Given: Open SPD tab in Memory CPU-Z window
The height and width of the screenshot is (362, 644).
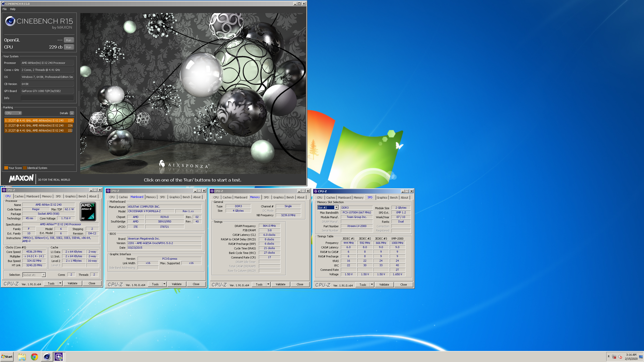Looking at the screenshot, I should click(266, 197).
